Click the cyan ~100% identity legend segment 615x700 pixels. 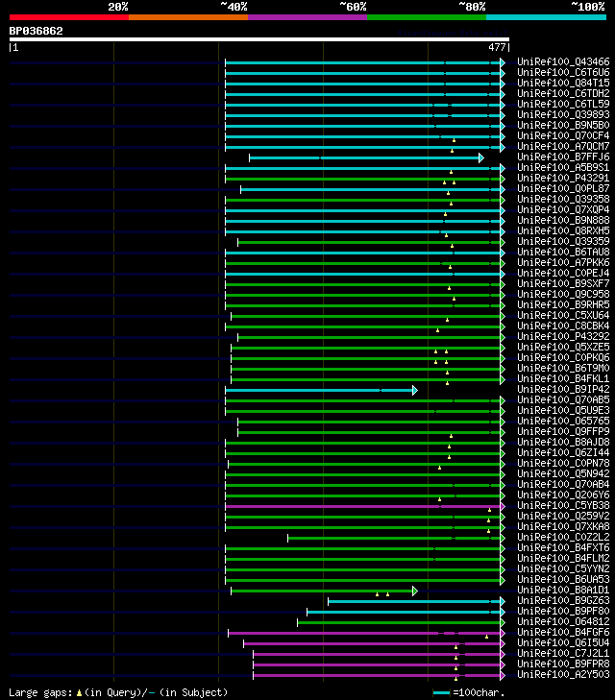click(x=546, y=17)
